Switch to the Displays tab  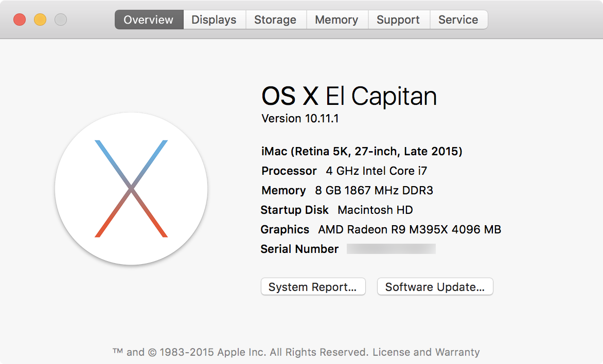(x=214, y=20)
